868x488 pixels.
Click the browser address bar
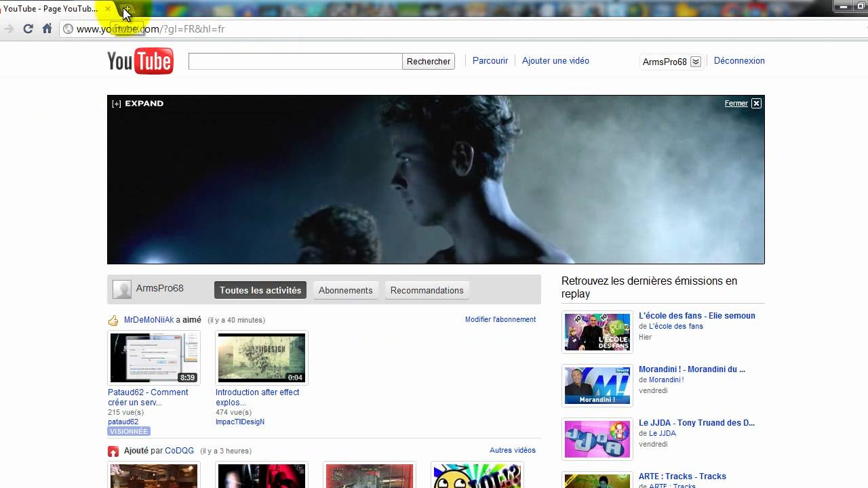coord(461,29)
